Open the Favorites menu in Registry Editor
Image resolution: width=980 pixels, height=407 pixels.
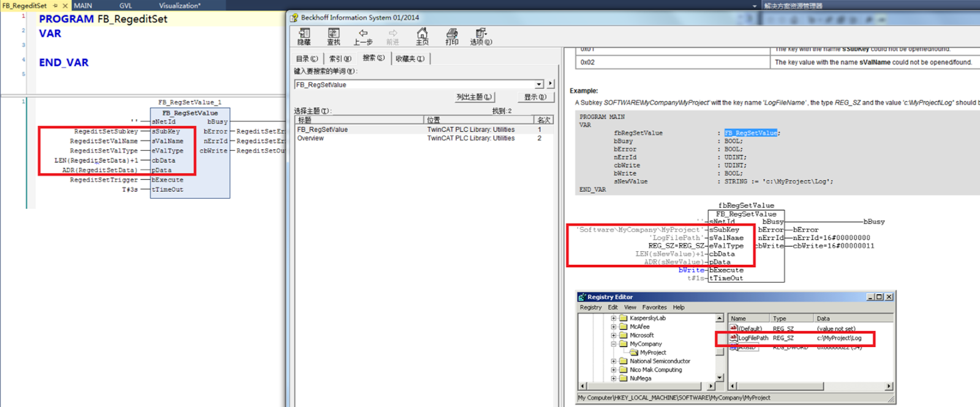pyautogui.click(x=654, y=307)
